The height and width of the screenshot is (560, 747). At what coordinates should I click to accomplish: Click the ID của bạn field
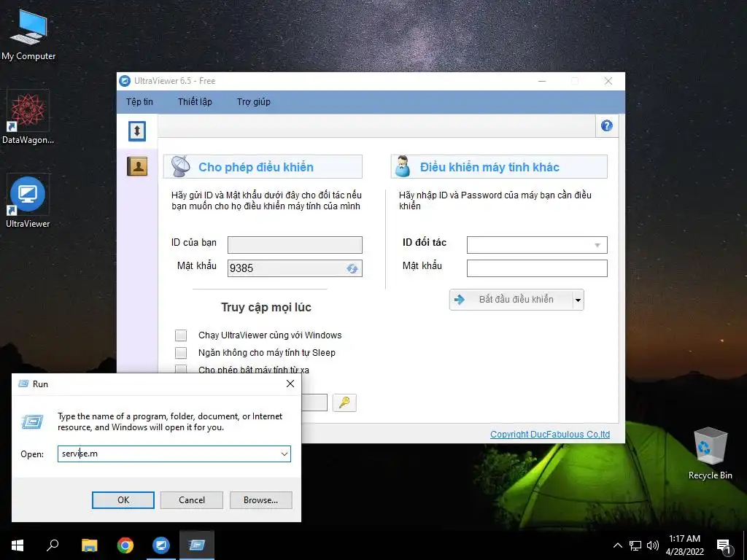(295, 245)
